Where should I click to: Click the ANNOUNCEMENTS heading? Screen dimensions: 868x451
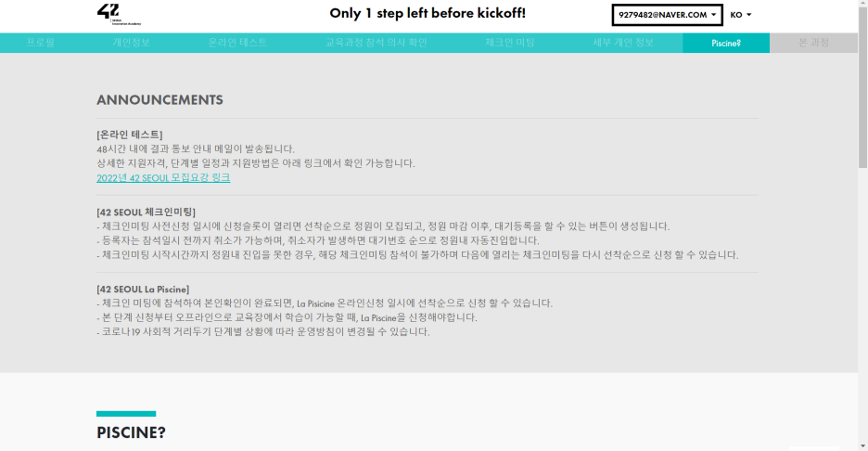tap(160, 99)
